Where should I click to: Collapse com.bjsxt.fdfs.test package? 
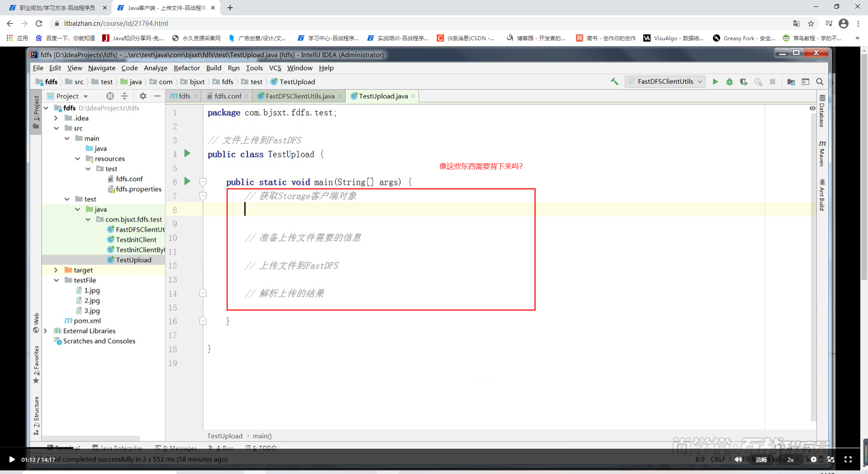click(x=88, y=219)
